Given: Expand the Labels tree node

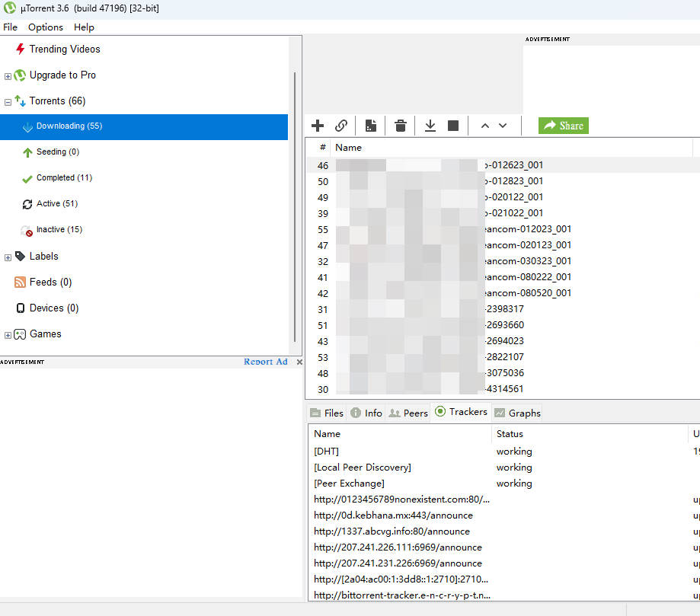Looking at the screenshot, I should 8,257.
